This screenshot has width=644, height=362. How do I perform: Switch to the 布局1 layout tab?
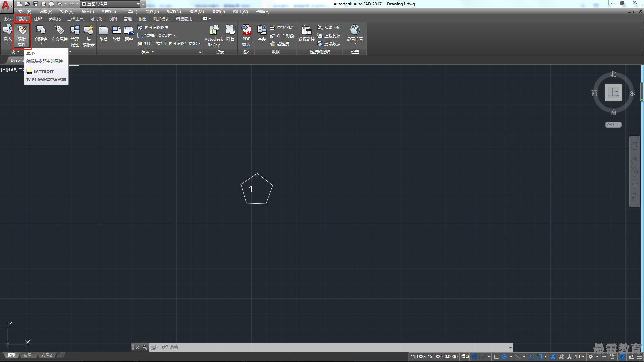(x=29, y=355)
